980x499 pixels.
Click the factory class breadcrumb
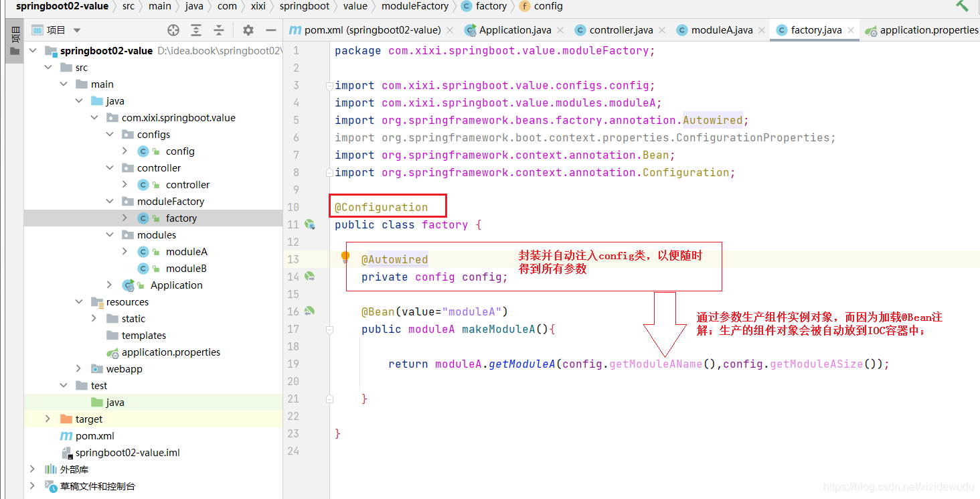[484, 6]
